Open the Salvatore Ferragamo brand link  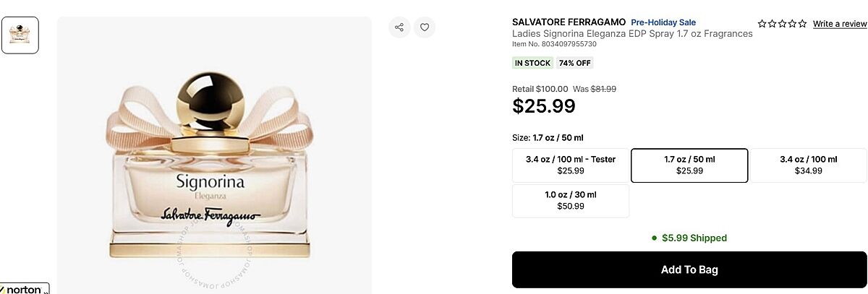(569, 22)
